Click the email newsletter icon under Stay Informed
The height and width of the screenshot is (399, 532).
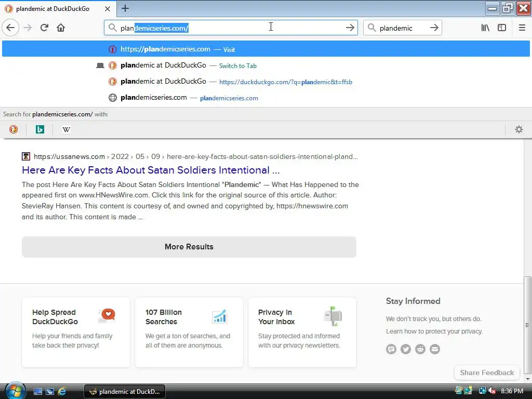click(435, 349)
